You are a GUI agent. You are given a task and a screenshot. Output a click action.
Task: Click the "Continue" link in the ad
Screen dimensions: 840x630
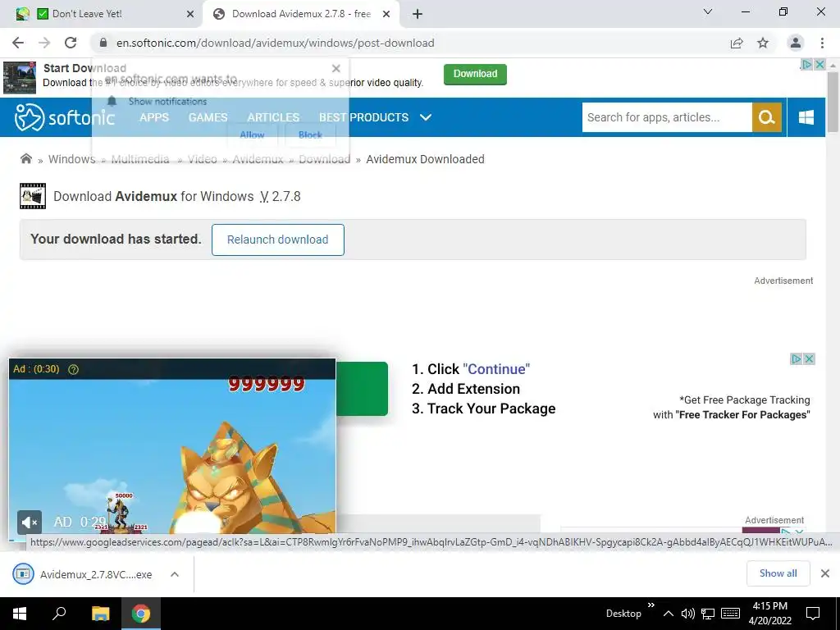click(x=496, y=369)
